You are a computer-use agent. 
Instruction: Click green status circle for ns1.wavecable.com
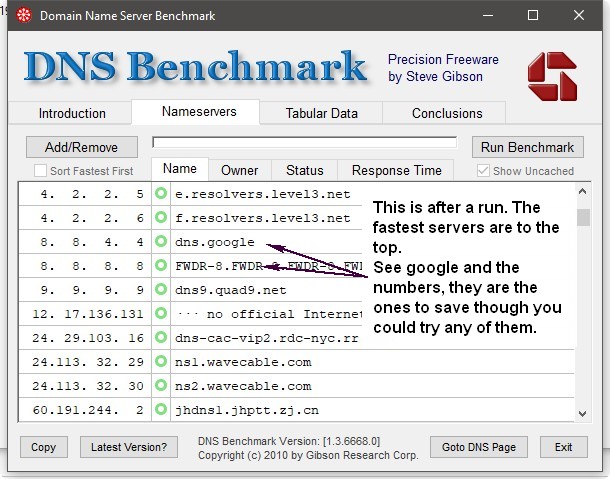click(161, 361)
